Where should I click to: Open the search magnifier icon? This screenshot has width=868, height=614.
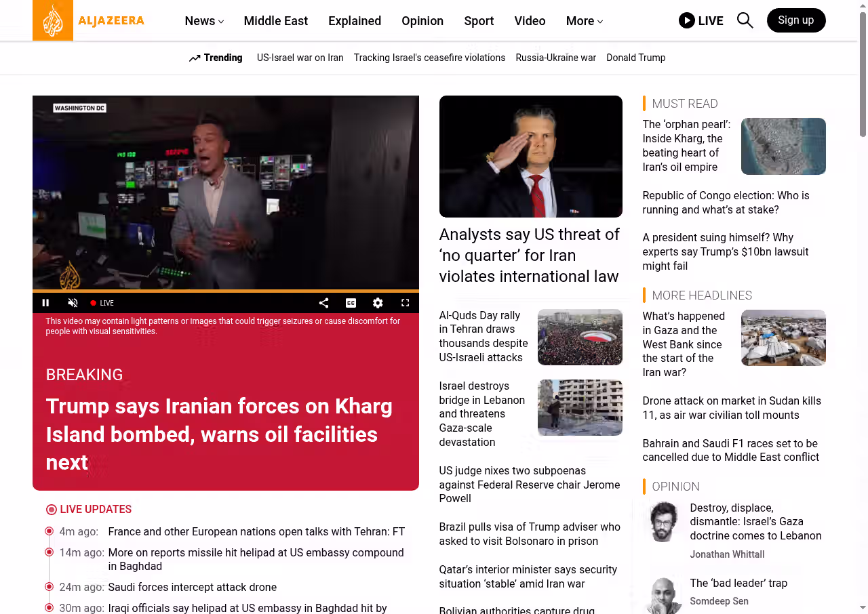(x=745, y=20)
